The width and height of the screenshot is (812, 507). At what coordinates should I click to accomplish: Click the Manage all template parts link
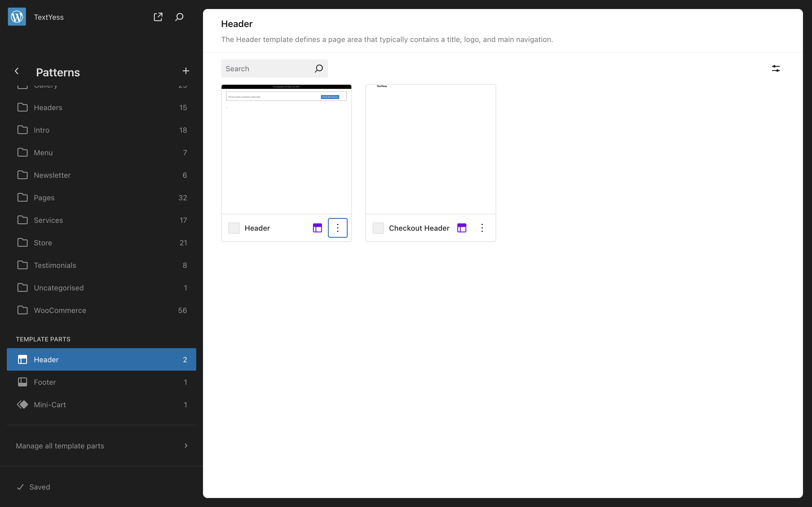(x=60, y=446)
